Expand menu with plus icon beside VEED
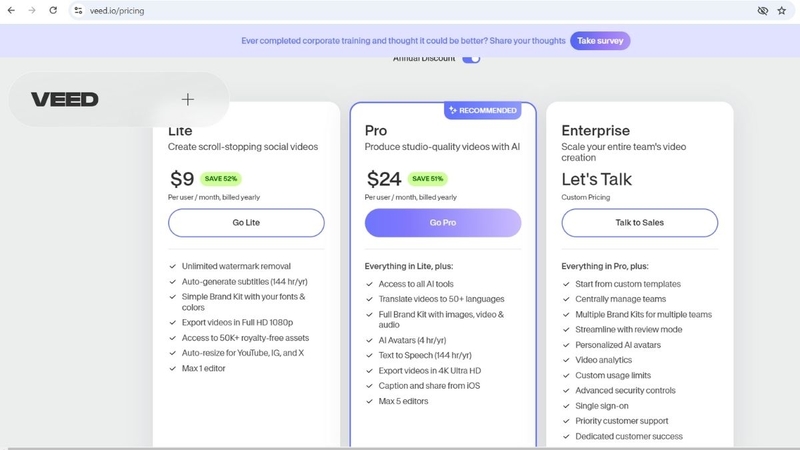The image size is (800, 450). coord(188,99)
